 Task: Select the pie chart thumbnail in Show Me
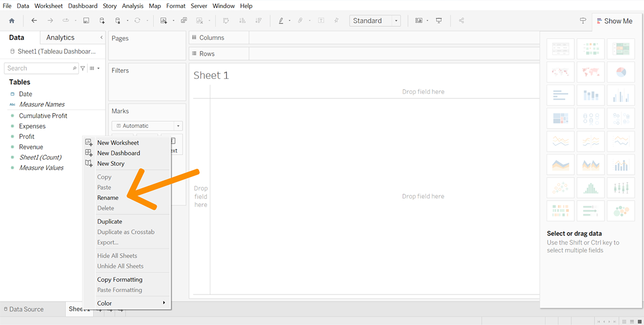(x=620, y=72)
